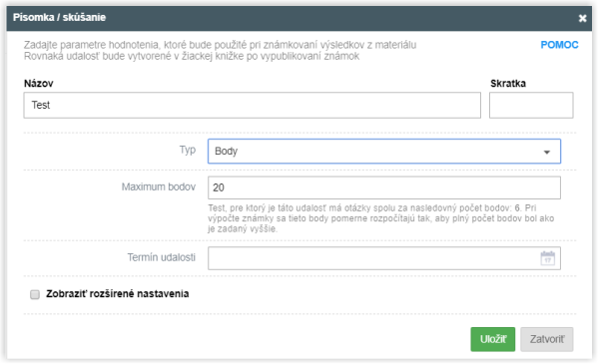Save with the green Uložiť button
The width and height of the screenshot is (598, 364).
pos(493,339)
